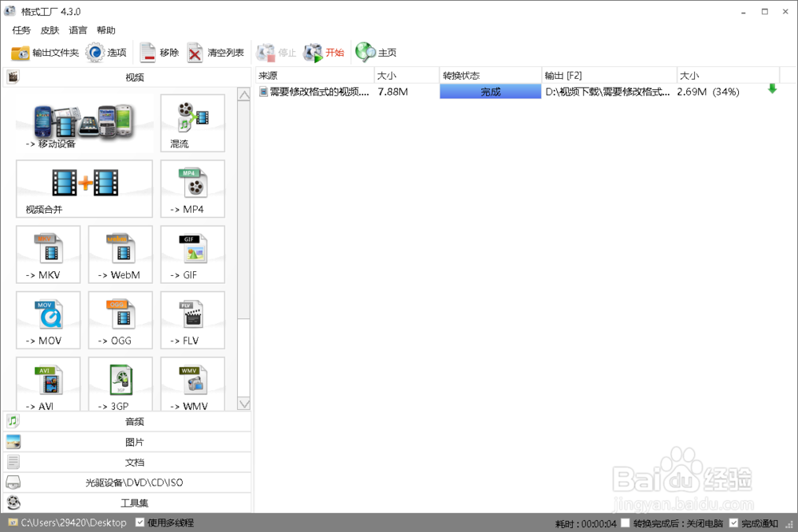Select the 视频合并 video merge icon
Viewport: 798px width, 532px height.
[x=85, y=189]
